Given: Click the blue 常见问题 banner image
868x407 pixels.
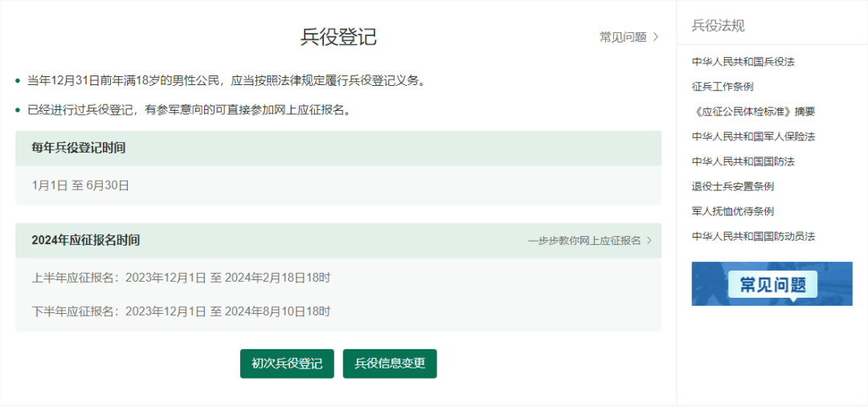Looking at the screenshot, I should tap(772, 283).
